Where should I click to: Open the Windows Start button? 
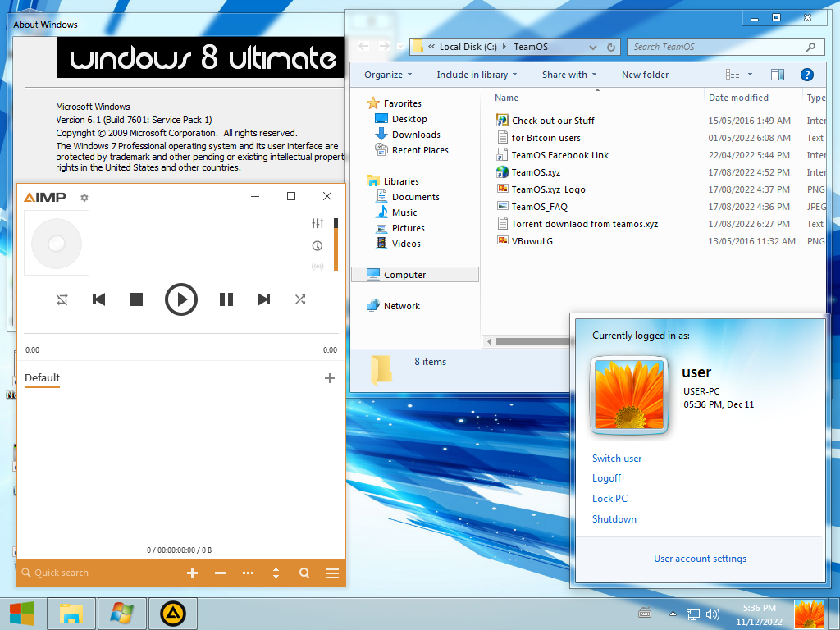22,614
